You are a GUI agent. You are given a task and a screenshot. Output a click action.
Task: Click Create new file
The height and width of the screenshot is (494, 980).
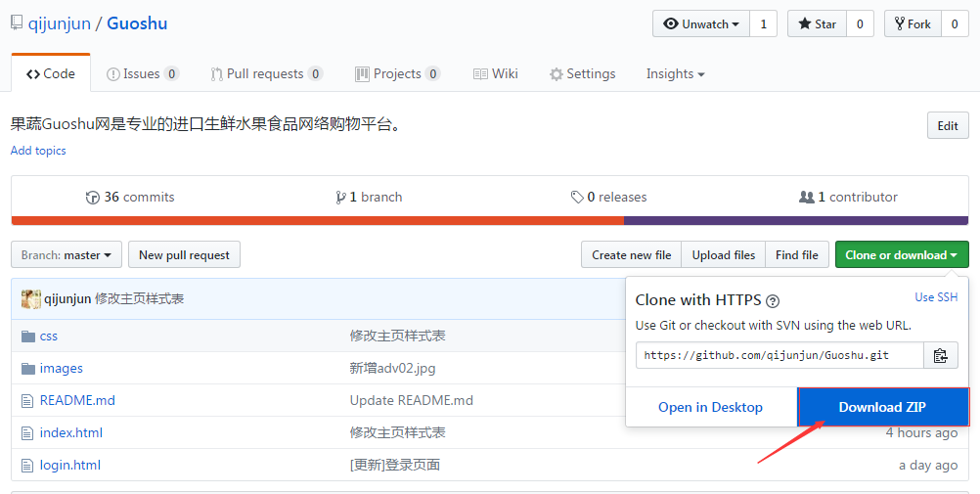coord(631,255)
